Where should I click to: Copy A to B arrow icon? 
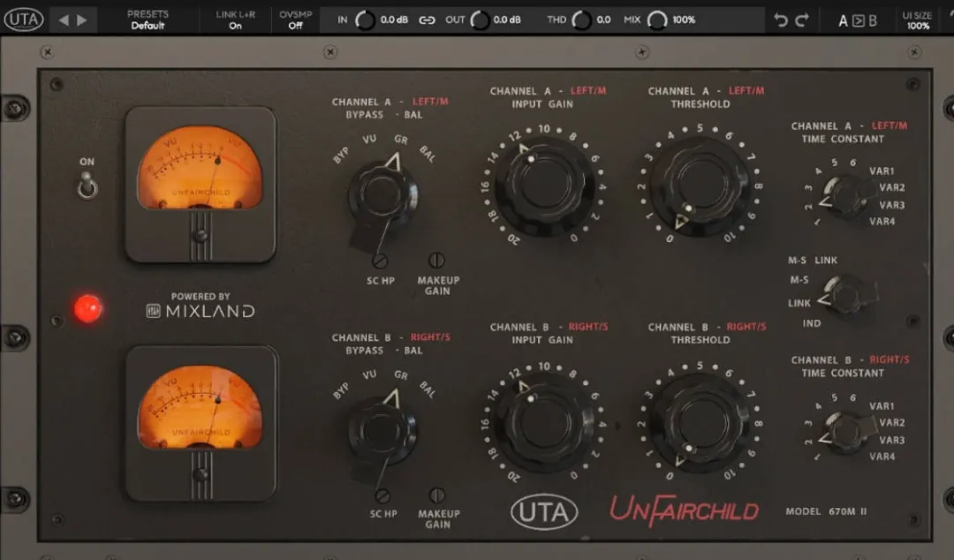click(858, 20)
